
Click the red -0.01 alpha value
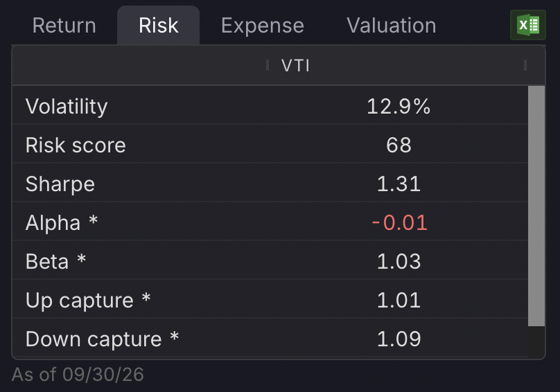[x=399, y=223]
